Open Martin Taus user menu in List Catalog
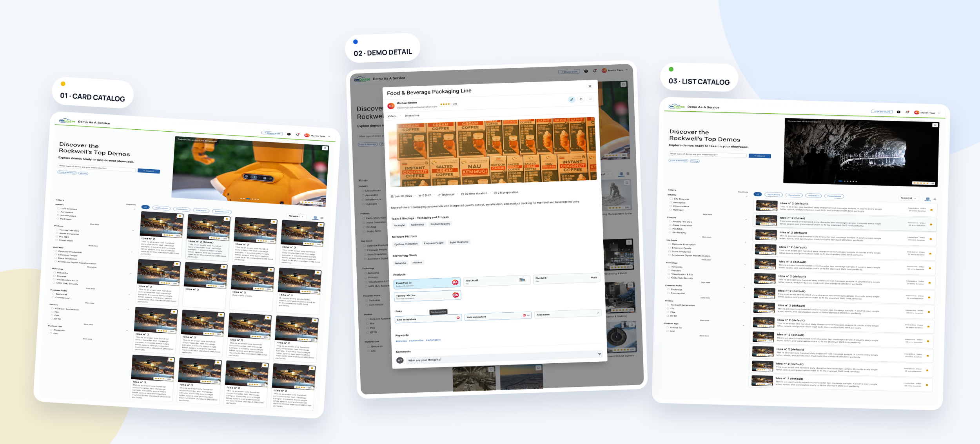Image resolution: width=980 pixels, height=444 pixels. pyautogui.click(x=927, y=113)
